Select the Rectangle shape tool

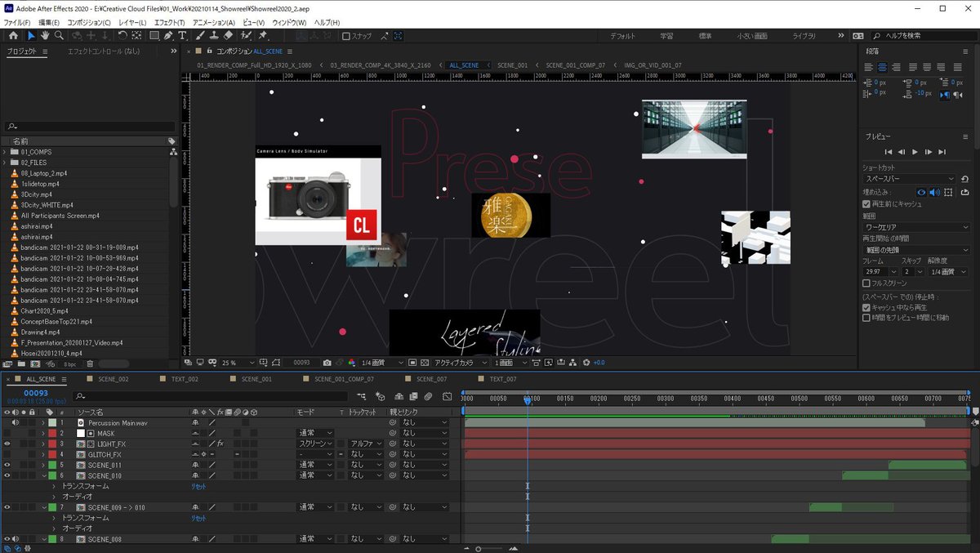[154, 36]
